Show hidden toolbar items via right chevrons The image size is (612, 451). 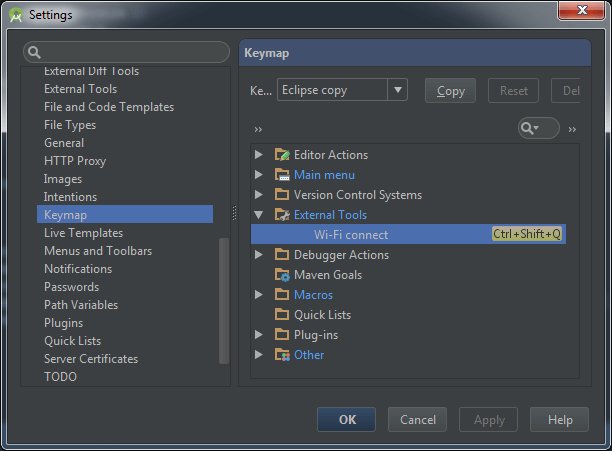[x=572, y=130]
